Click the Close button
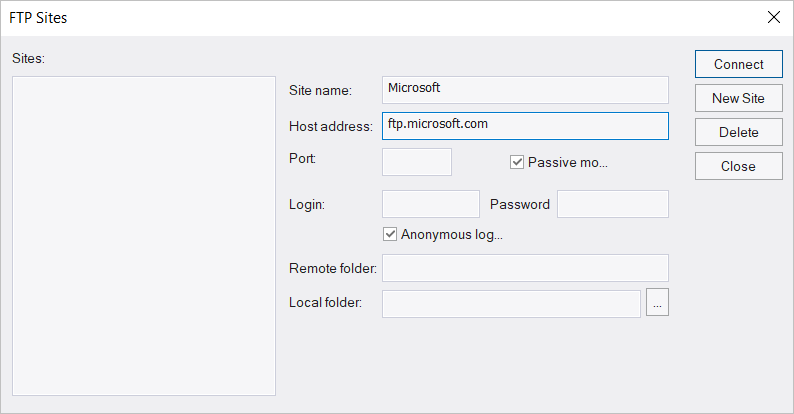Screen dimensions: 794x414 [x=738, y=166]
